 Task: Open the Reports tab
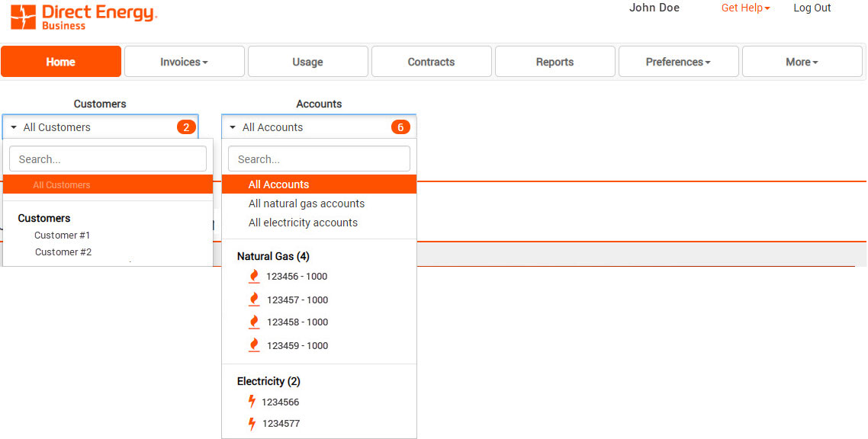click(x=555, y=62)
